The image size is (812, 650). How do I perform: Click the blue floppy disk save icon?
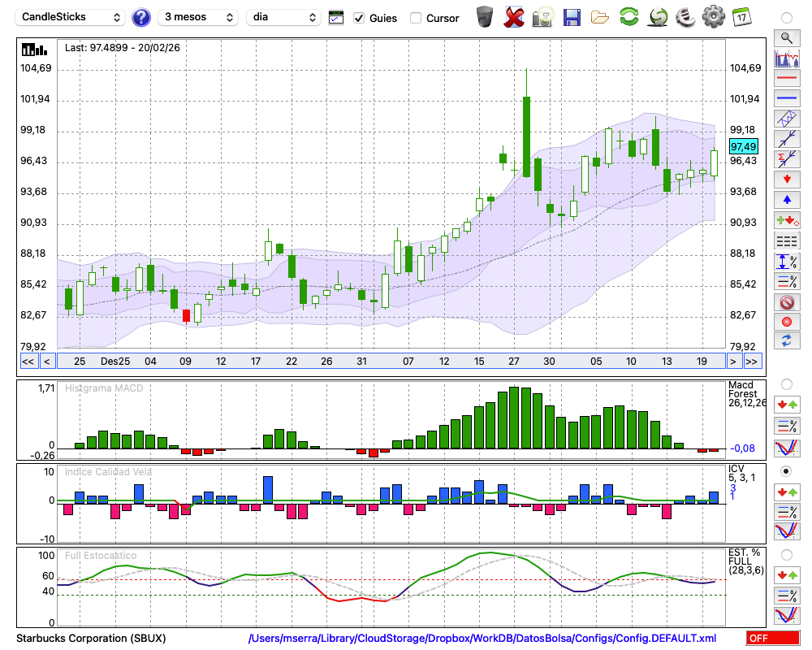(572, 17)
